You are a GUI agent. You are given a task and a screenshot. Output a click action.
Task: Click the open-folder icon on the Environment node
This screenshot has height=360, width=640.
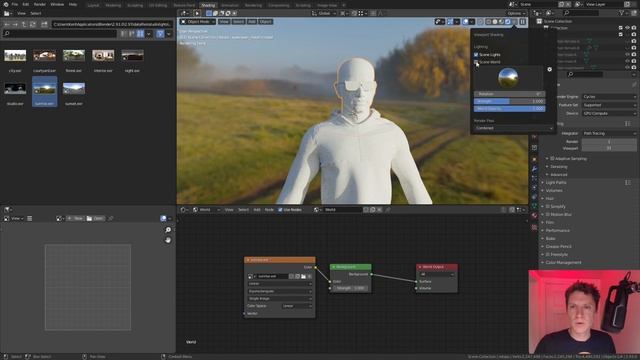[x=303, y=276]
